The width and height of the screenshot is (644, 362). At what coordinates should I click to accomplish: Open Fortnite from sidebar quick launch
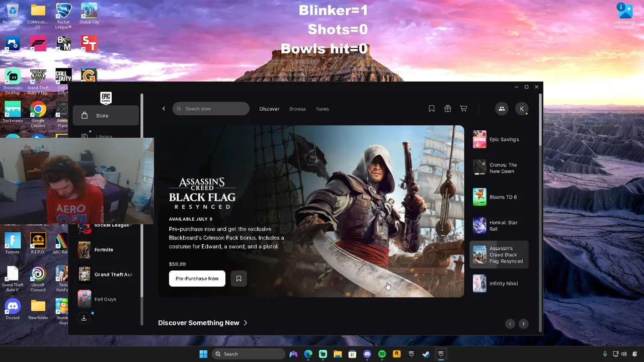pyautogui.click(x=106, y=250)
